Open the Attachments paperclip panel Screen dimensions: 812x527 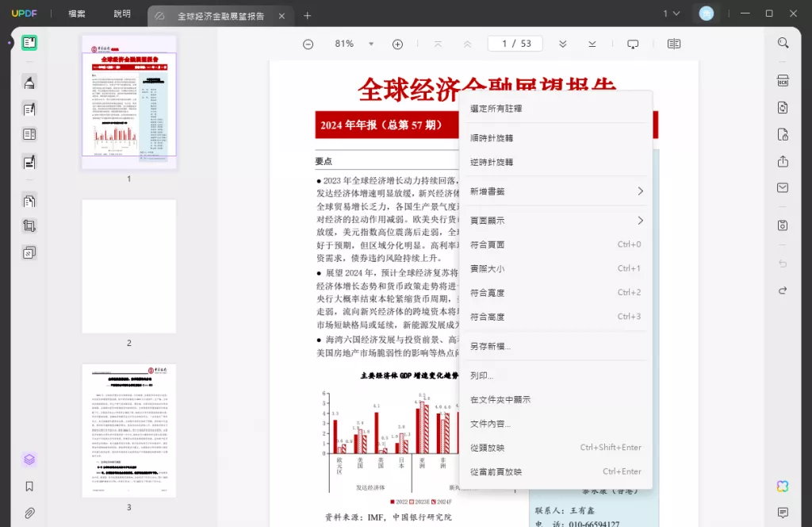click(29, 513)
